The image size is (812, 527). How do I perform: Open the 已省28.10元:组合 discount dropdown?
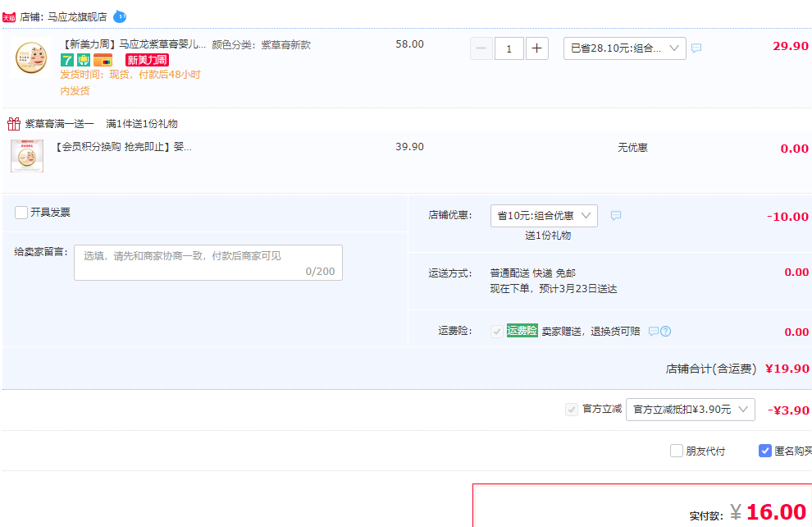click(624, 48)
